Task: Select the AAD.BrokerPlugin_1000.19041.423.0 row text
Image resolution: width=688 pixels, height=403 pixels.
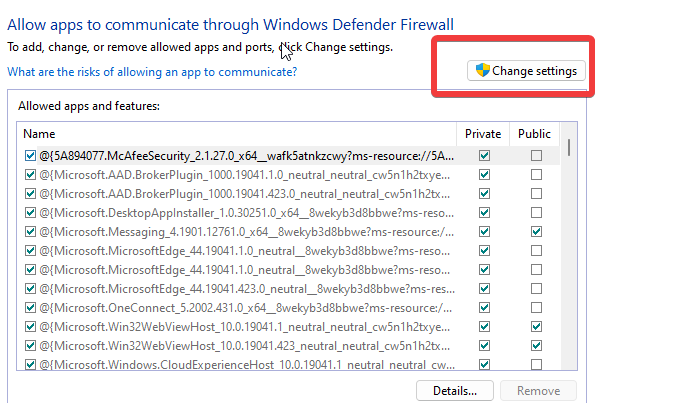Action: [x=244, y=194]
